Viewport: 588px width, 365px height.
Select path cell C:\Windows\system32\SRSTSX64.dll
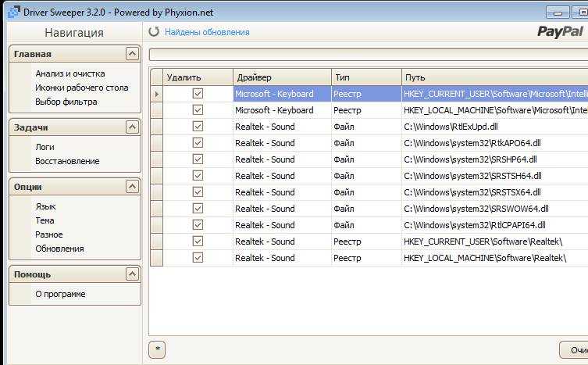pos(495,192)
